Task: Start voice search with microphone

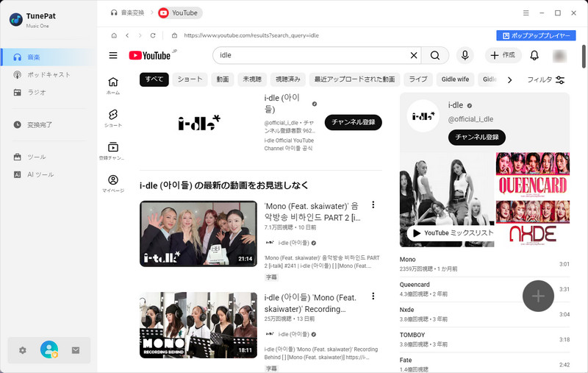Action: 465,55
